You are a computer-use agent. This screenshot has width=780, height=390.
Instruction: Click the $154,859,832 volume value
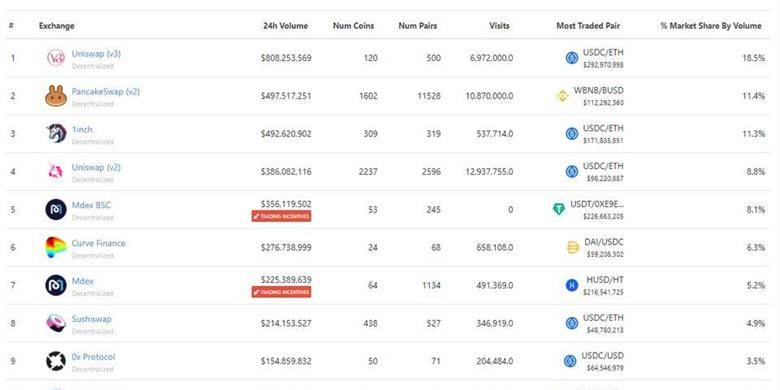[x=286, y=362]
